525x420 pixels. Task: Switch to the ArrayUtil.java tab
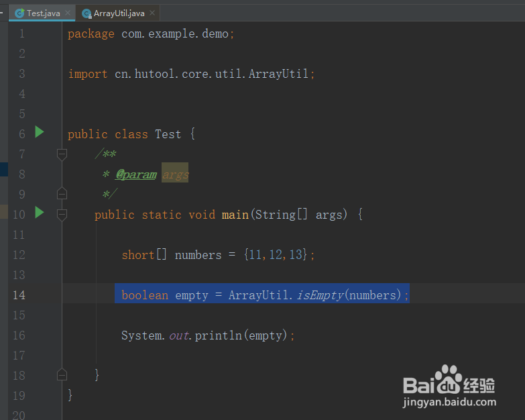[119, 13]
